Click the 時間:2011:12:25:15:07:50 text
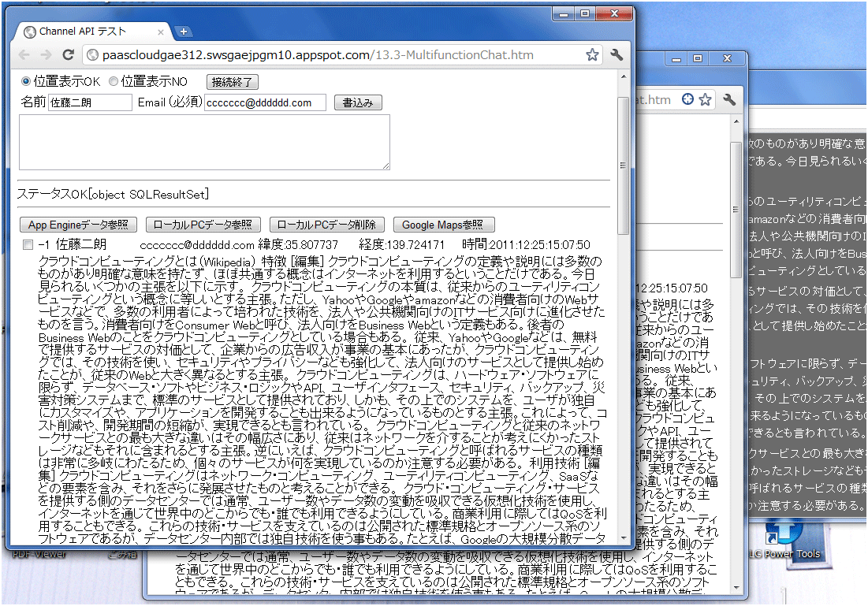This screenshot has width=868, height=606. point(526,244)
